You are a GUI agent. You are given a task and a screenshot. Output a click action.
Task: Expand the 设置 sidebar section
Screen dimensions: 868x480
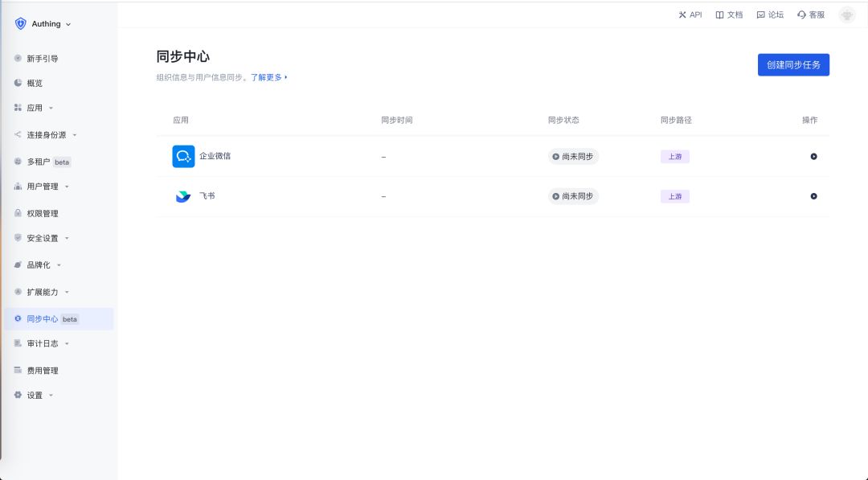point(34,395)
